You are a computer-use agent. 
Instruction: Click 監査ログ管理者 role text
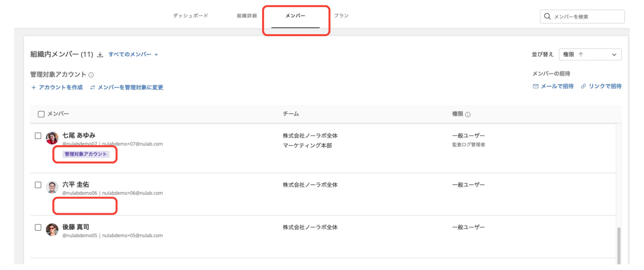469,144
